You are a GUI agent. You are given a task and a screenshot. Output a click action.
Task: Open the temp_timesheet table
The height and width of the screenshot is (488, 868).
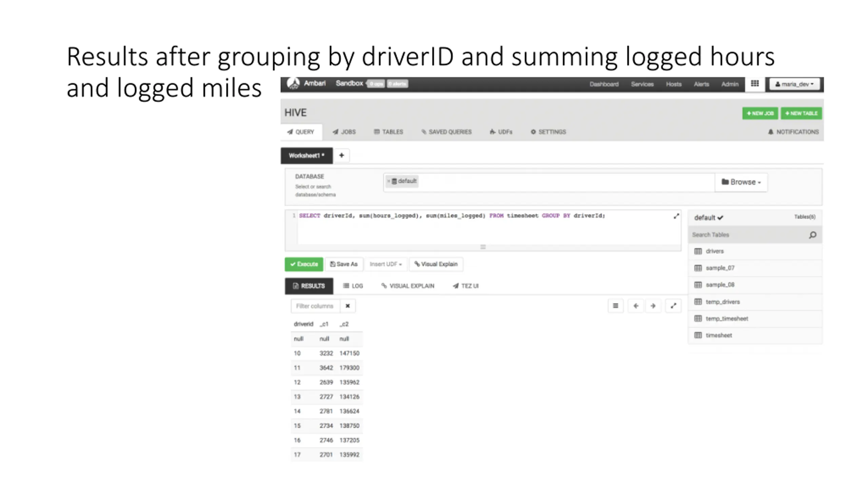pyautogui.click(x=755, y=319)
